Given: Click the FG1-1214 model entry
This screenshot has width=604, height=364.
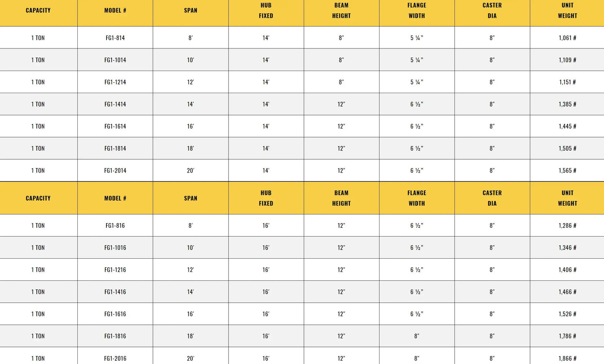Looking at the screenshot, I should (x=115, y=82).
